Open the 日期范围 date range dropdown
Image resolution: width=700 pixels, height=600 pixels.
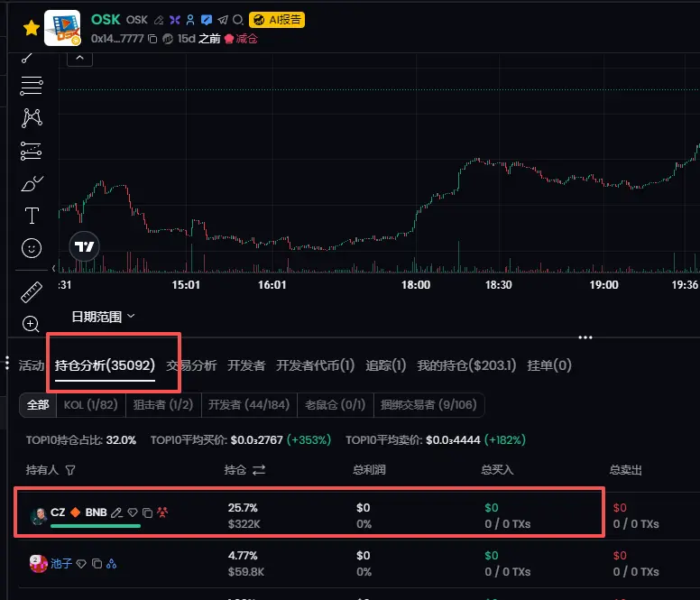(x=103, y=317)
